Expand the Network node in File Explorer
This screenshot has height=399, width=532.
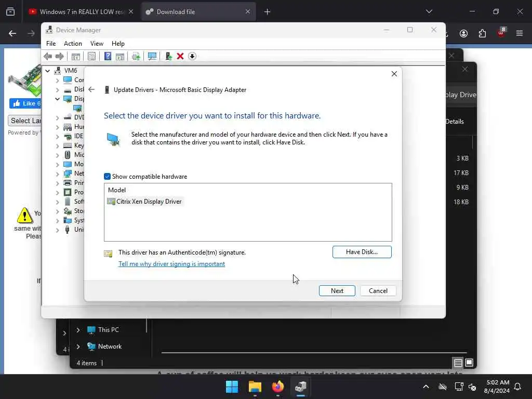coord(78,347)
